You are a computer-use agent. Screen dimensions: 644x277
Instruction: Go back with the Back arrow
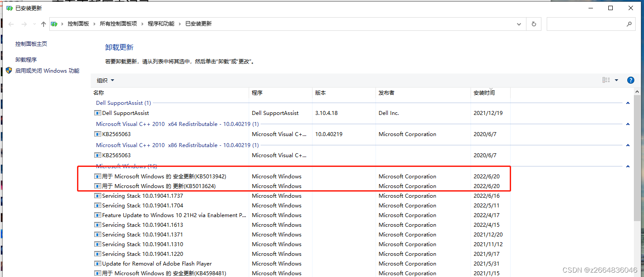(11, 24)
